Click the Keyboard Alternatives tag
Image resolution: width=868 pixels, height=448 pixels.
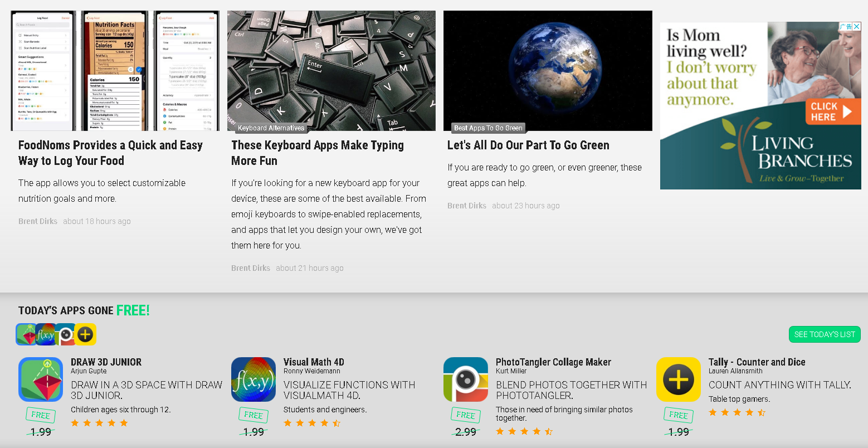pyautogui.click(x=271, y=128)
